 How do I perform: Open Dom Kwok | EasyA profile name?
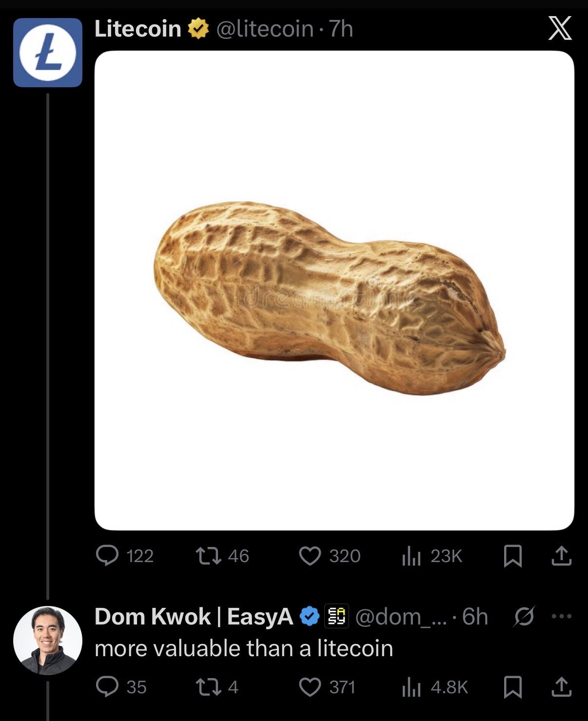pos(194,617)
